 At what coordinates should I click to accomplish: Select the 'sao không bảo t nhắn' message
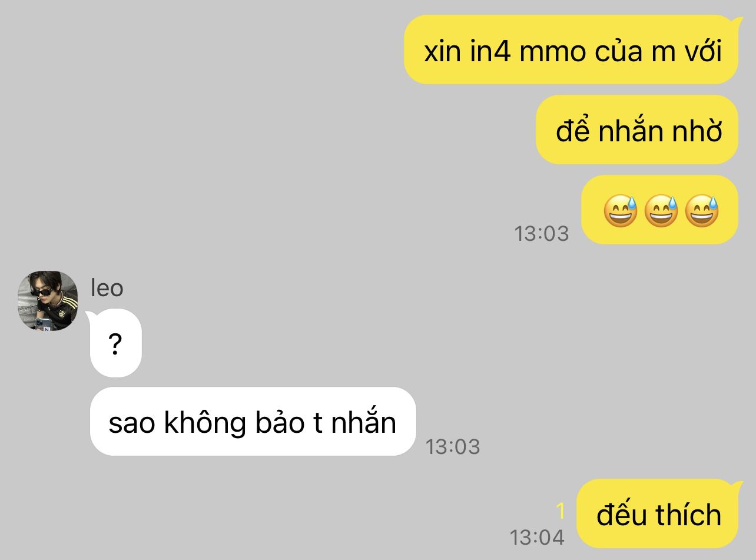[x=253, y=422]
